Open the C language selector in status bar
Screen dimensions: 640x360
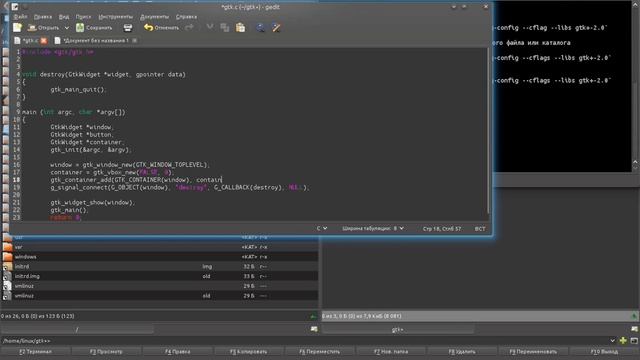point(322,229)
